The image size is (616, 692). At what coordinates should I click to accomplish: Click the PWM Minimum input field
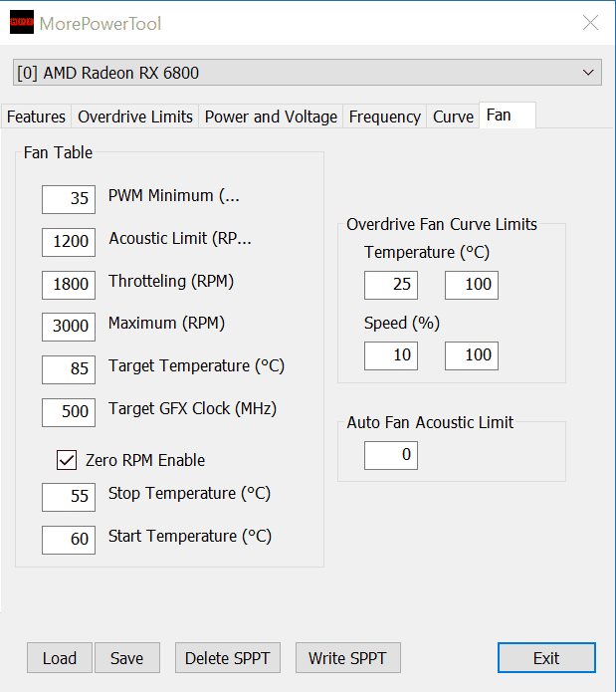tap(69, 199)
